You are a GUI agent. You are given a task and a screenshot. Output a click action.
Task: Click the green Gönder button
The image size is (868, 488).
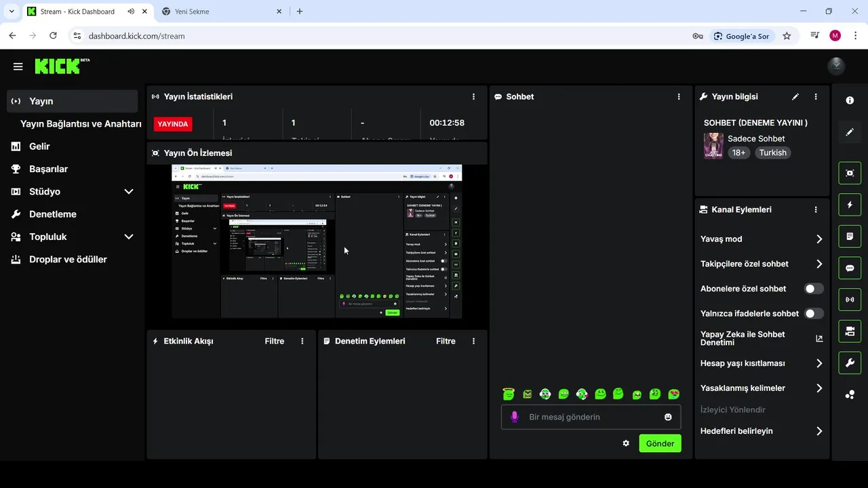click(660, 443)
